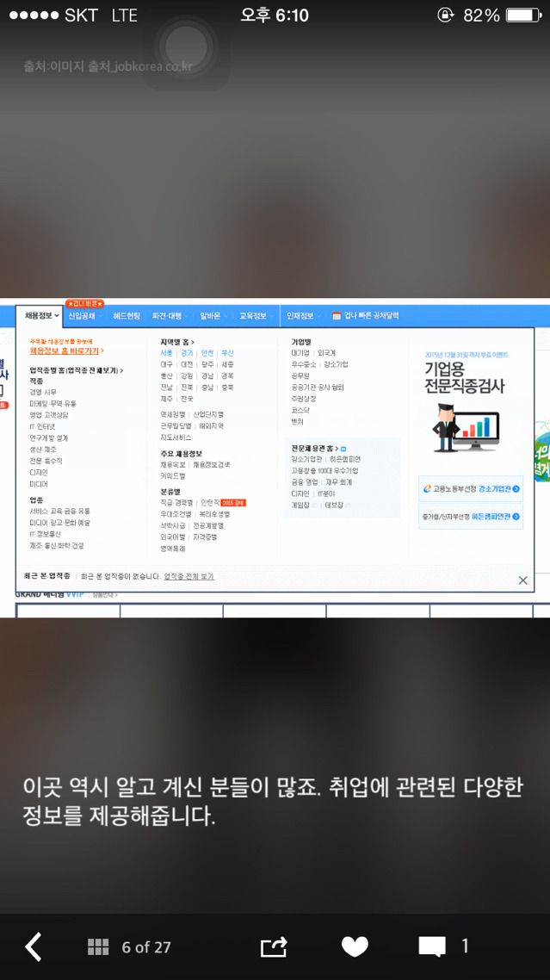Click the arrow icon on 히든챔피언관 banner
The image size is (550, 980).
(x=516, y=516)
